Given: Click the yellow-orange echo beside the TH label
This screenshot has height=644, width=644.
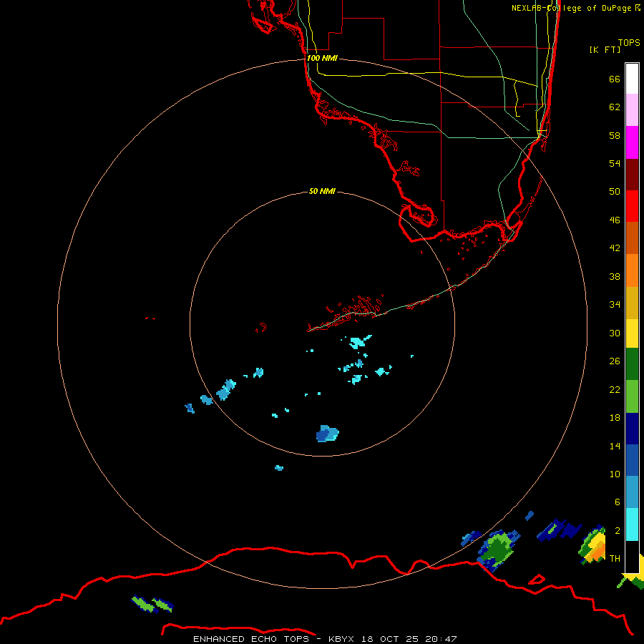Looking at the screenshot, I should click(x=593, y=545).
